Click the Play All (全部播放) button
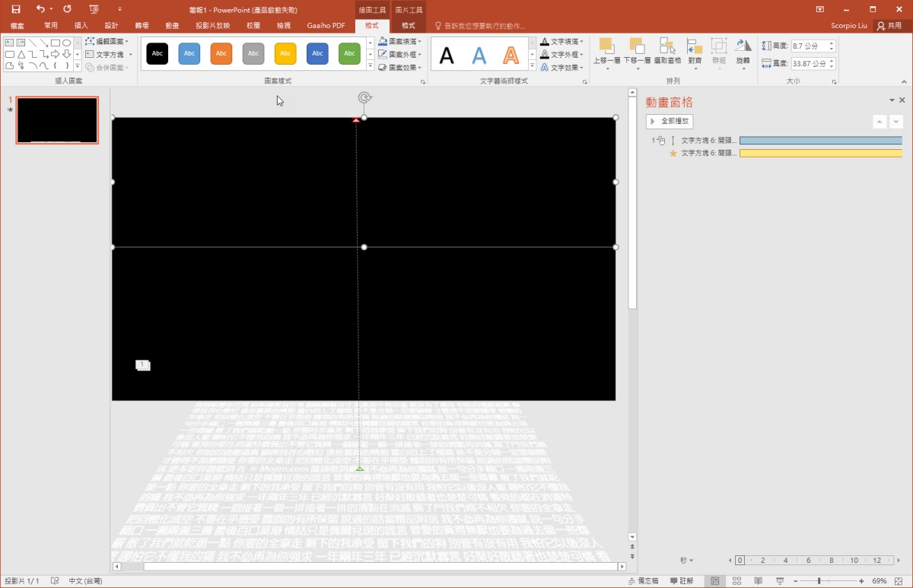913x588 pixels. click(x=670, y=121)
